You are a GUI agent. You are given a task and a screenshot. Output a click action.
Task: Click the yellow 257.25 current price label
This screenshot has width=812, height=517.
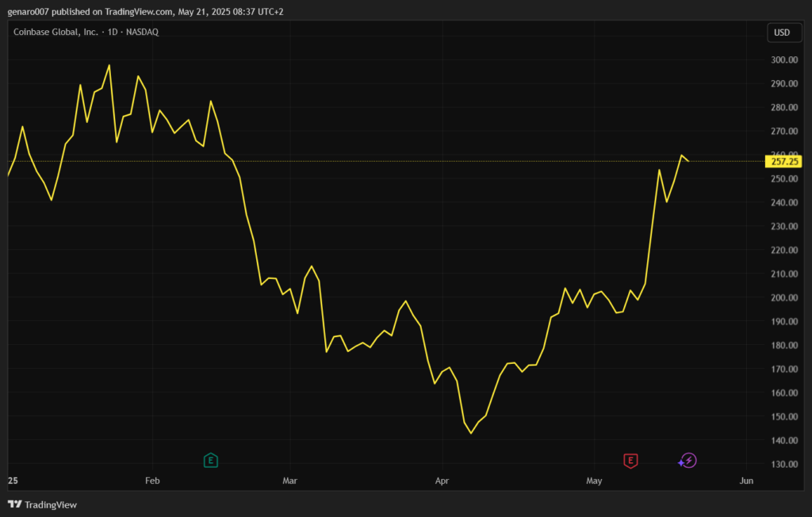[783, 162]
